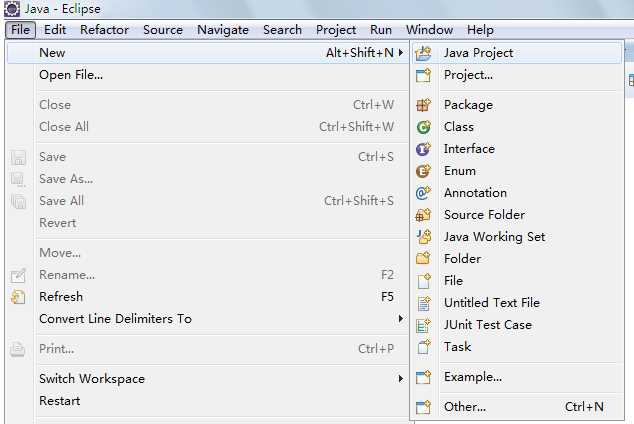The image size is (634, 424).
Task: Click the Ctrl+N shortcut label
Action: click(x=584, y=407)
